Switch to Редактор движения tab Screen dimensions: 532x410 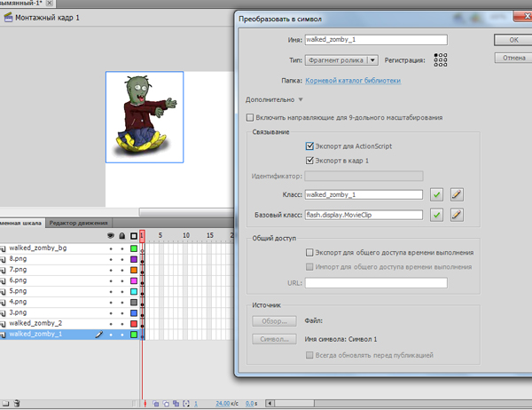point(78,223)
